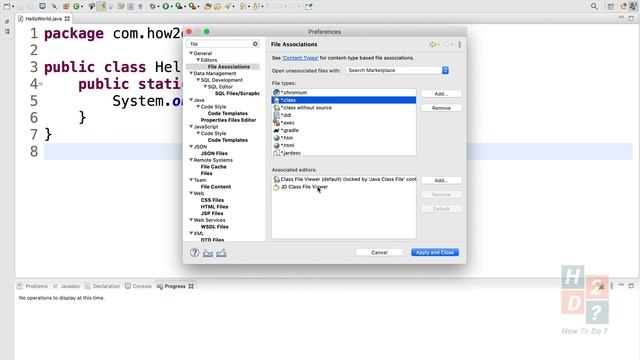Click the New Java Class green icon

click(x=76, y=6)
